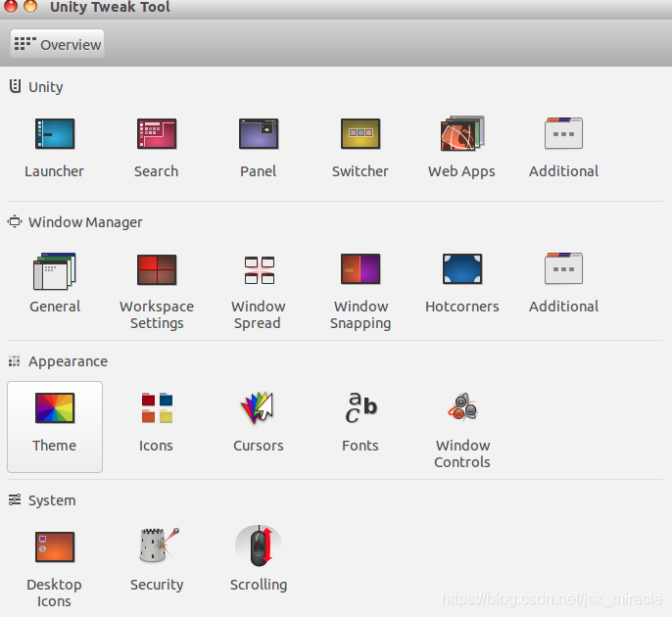Open Workspace Settings
The height and width of the screenshot is (617, 672).
coord(157,291)
